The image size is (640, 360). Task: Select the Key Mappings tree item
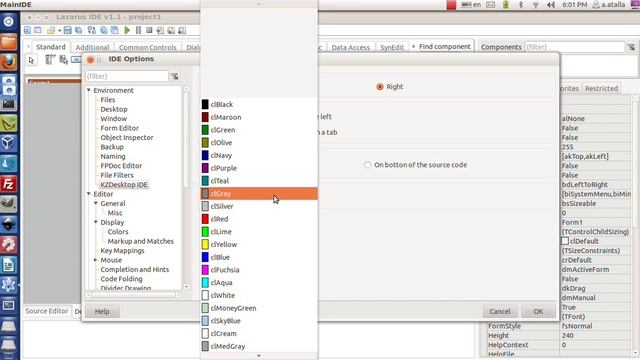pos(122,251)
